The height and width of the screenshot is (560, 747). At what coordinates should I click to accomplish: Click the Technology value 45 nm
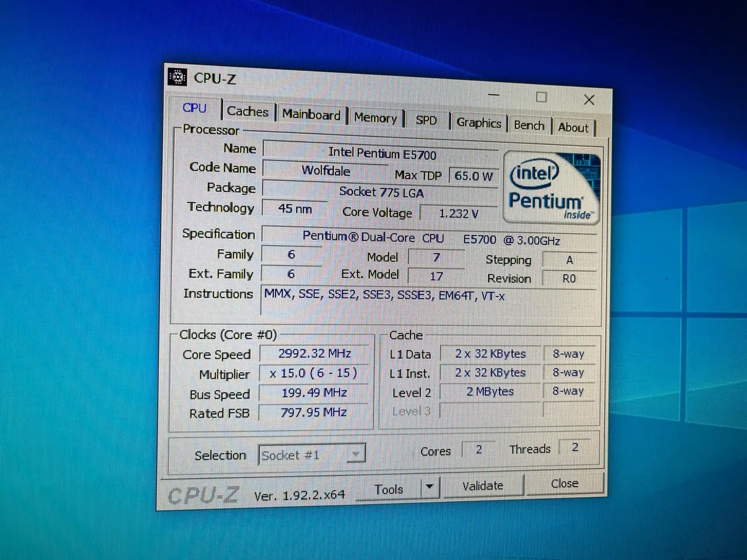click(x=295, y=208)
